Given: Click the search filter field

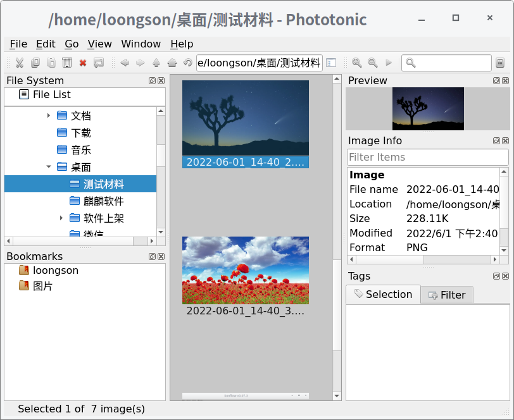Looking at the screenshot, I should tap(446, 63).
